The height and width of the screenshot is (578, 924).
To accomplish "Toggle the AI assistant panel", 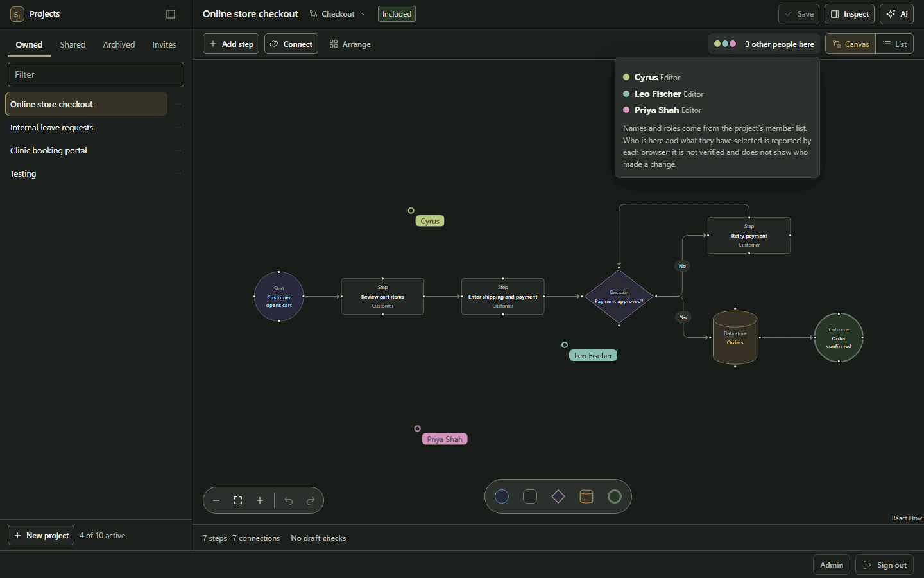I will 897,14.
